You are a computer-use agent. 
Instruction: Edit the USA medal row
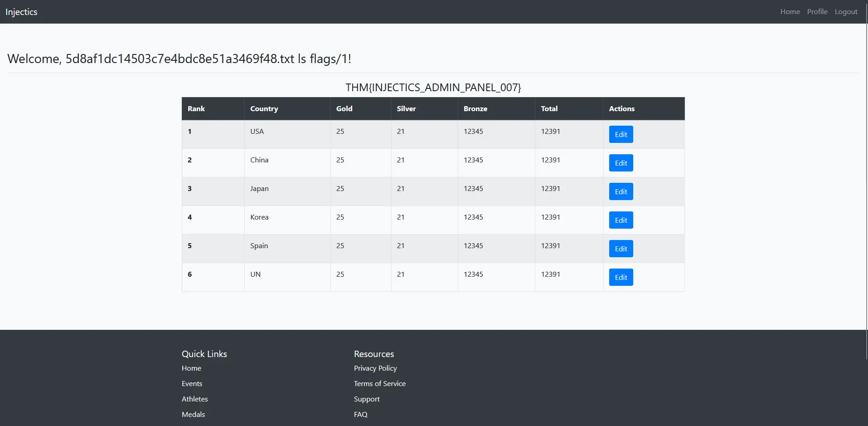click(621, 134)
